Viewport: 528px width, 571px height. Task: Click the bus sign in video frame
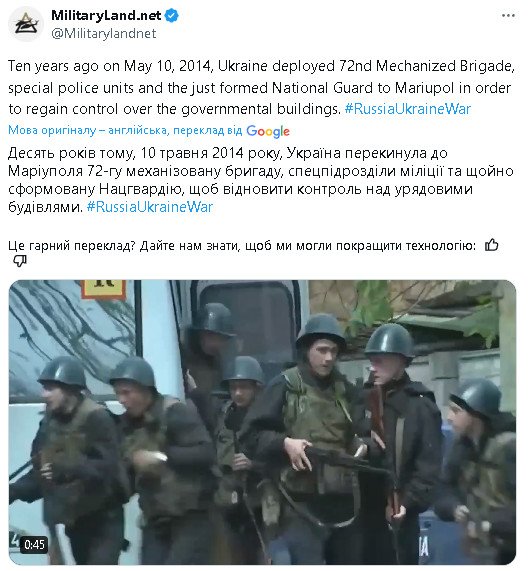[104, 288]
